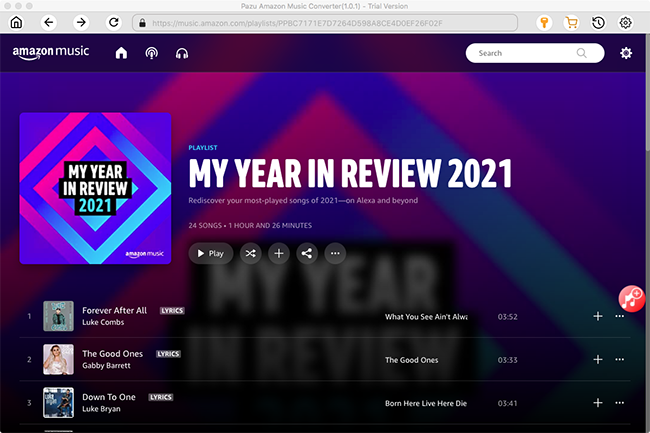Go back with the left arrow button

tap(49, 22)
